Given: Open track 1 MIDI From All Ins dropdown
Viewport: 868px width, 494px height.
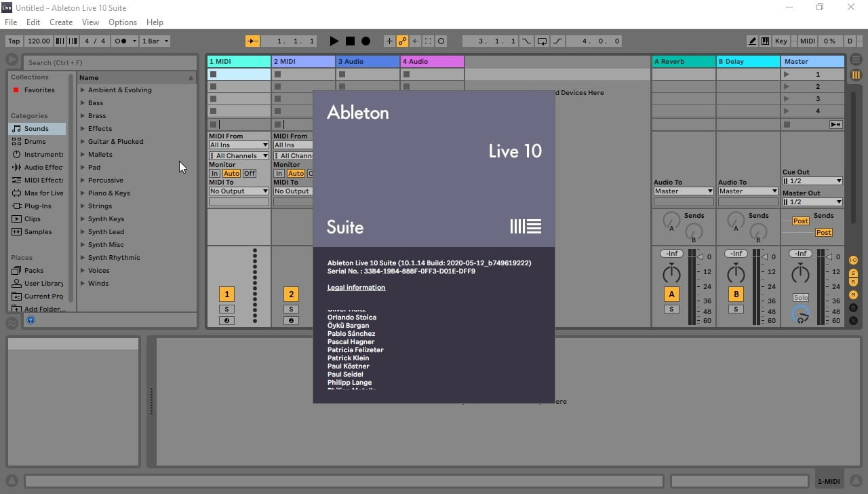Looking at the screenshot, I should [x=239, y=145].
